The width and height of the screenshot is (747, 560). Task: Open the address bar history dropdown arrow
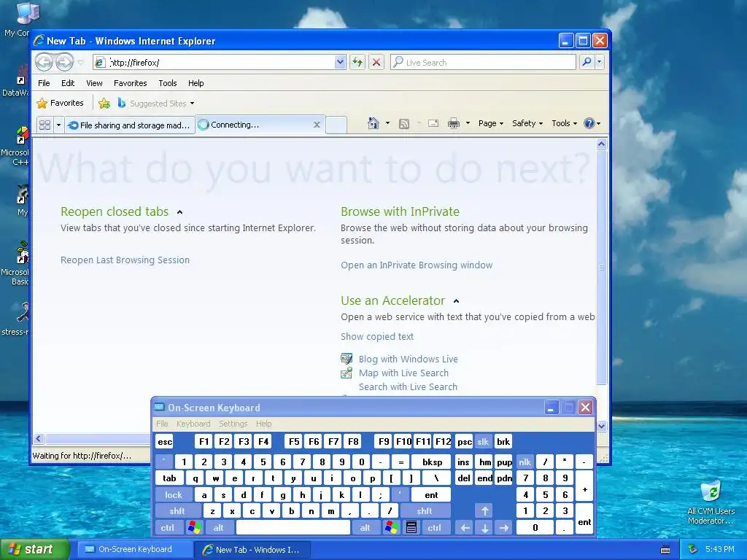340,62
